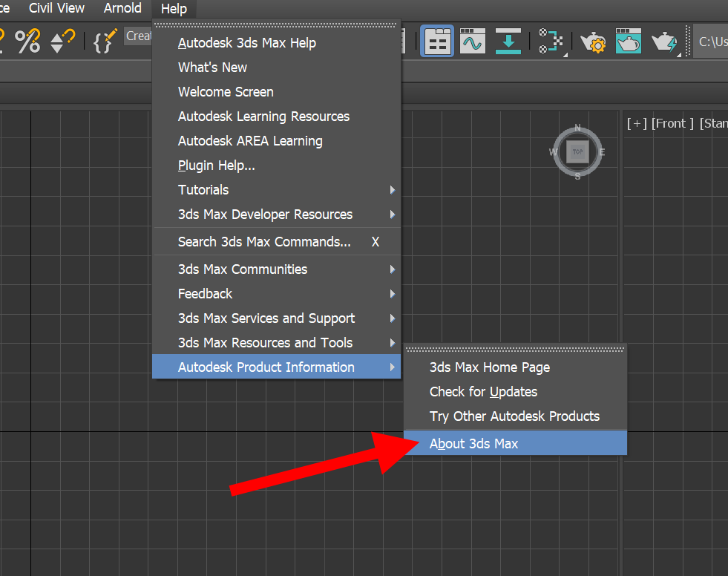This screenshot has height=576, width=728.
Task: Expand the Tutorials submenu
Action: tap(276, 189)
